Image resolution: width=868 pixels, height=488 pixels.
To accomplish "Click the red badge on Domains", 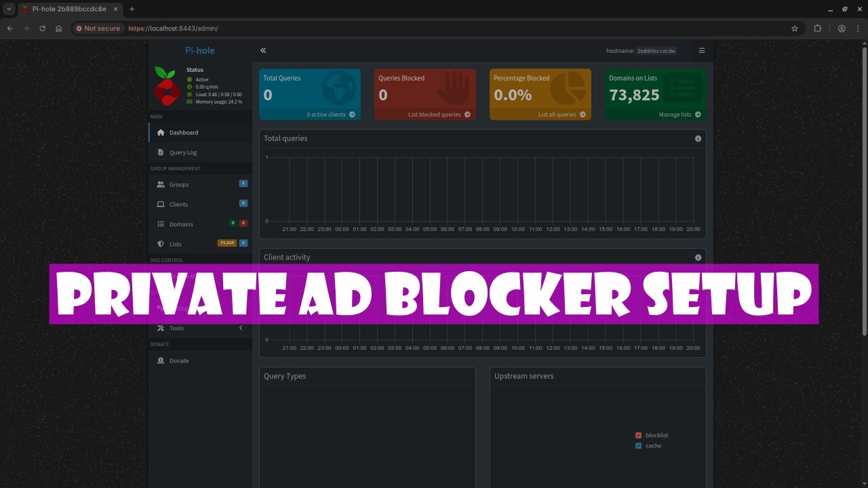I will (x=243, y=223).
